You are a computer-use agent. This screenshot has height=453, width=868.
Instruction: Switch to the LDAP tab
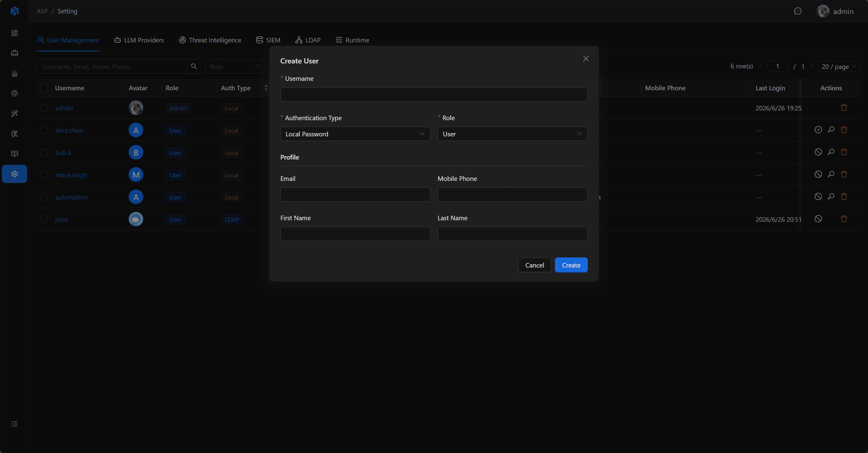(308, 40)
